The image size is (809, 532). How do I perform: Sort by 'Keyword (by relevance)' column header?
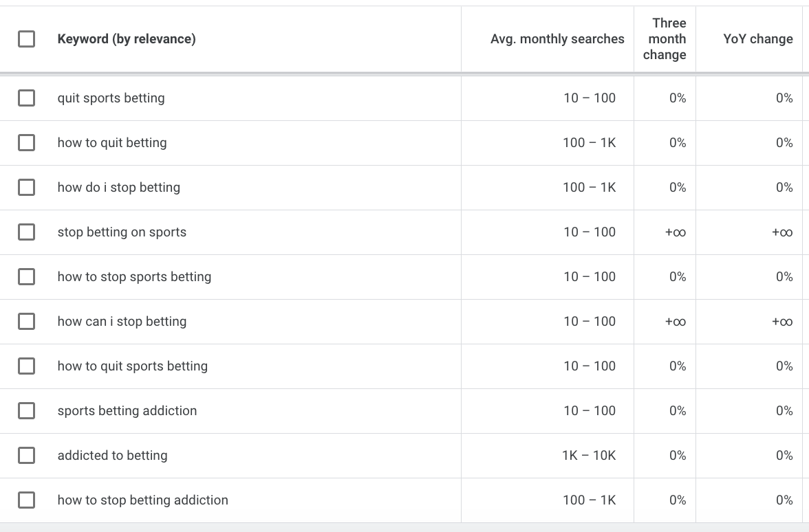tap(127, 39)
